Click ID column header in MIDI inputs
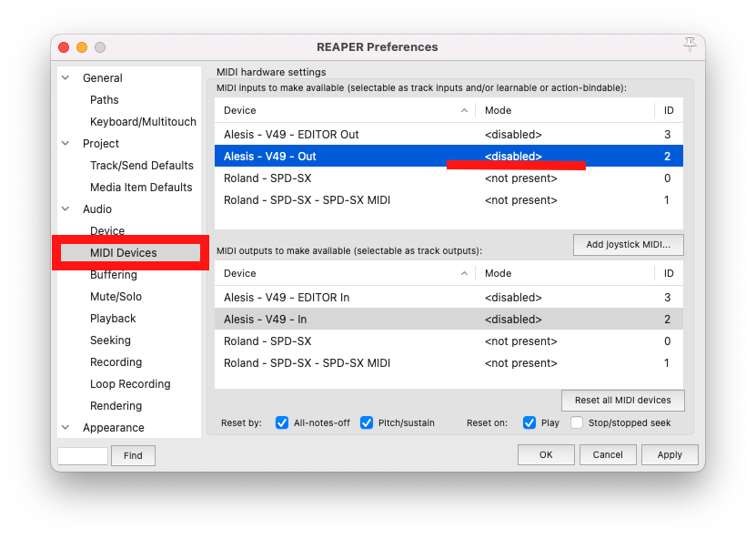The height and width of the screenshot is (539, 756). 669,110
